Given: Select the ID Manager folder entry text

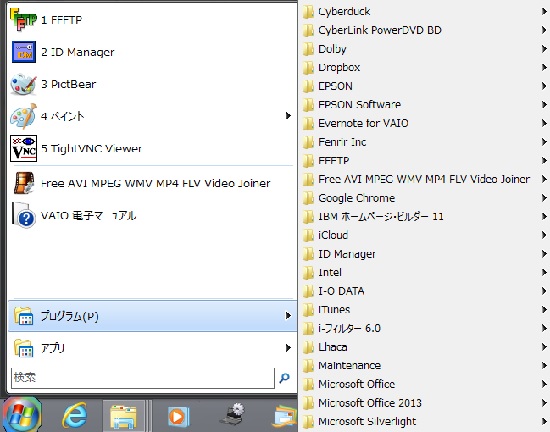Looking at the screenshot, I should tap(347, 254).
